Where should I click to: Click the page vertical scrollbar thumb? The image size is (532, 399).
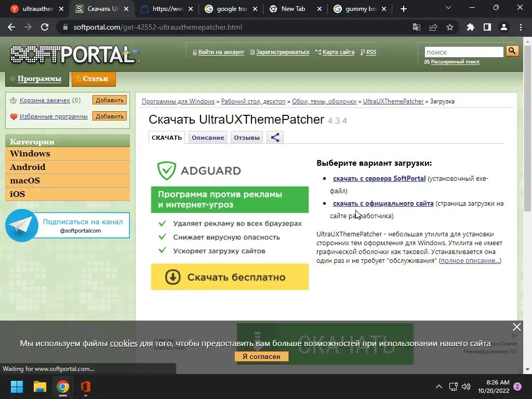tap(527, 129)
